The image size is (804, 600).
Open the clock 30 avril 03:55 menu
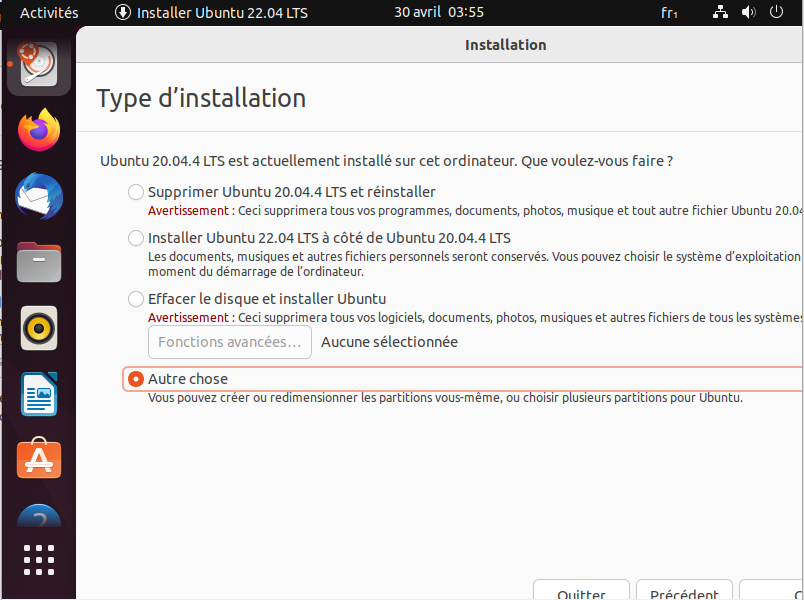click(x=439, y=12)
